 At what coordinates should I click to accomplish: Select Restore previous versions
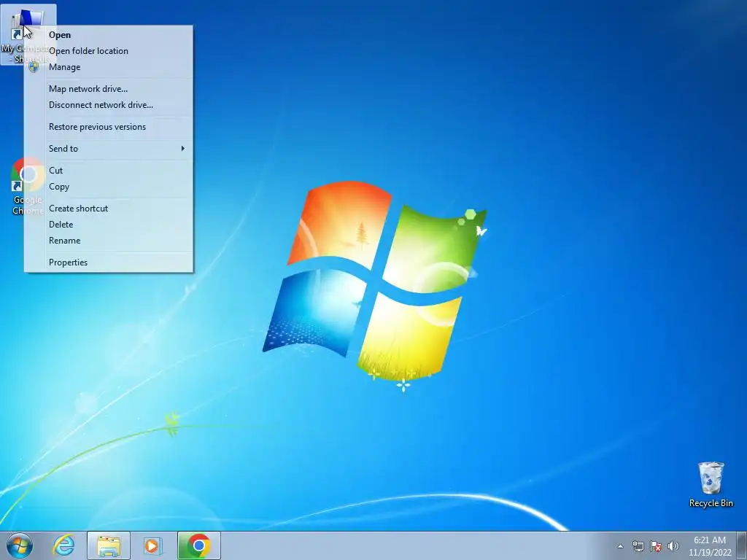(x=109, y=127)
